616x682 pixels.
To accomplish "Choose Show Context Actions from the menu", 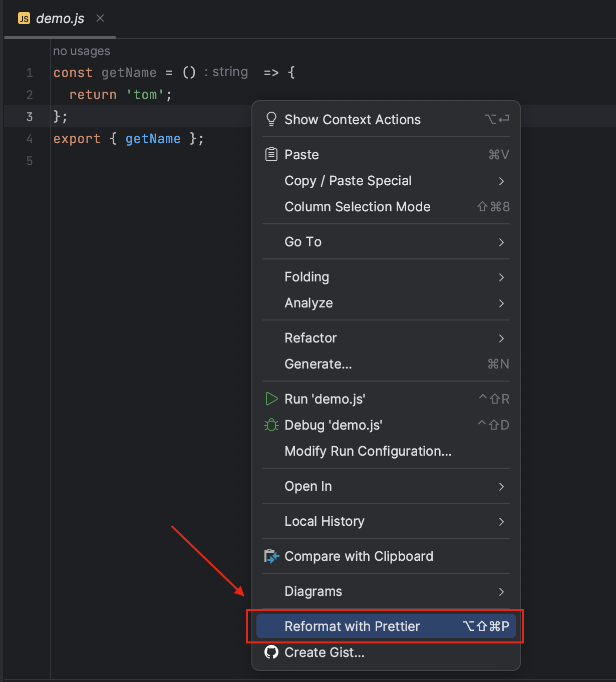I will tap(386, 119).
